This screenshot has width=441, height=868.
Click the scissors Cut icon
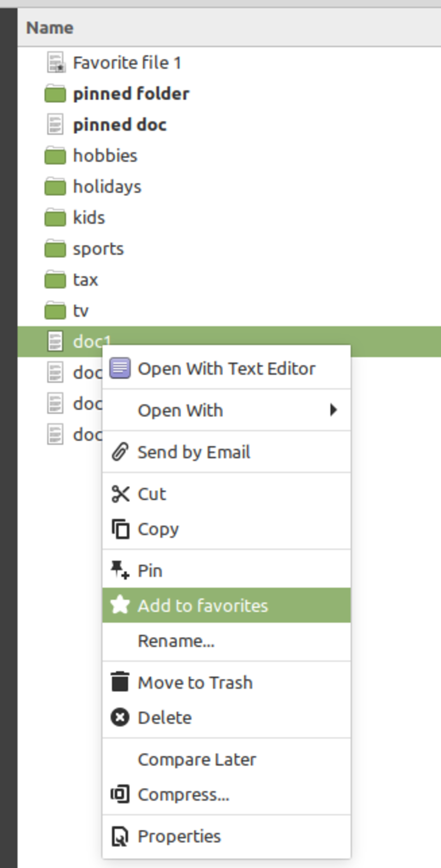coord(121,494)
